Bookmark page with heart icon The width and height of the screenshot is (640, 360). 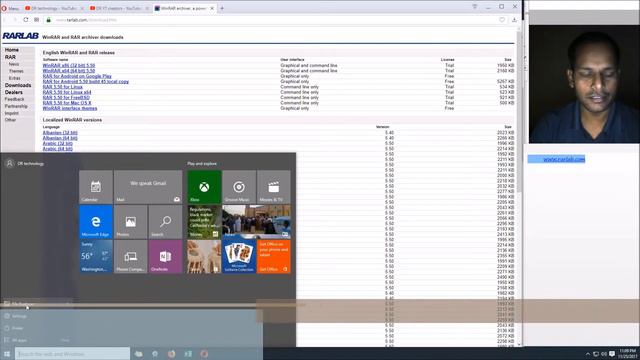pos(502,20)
